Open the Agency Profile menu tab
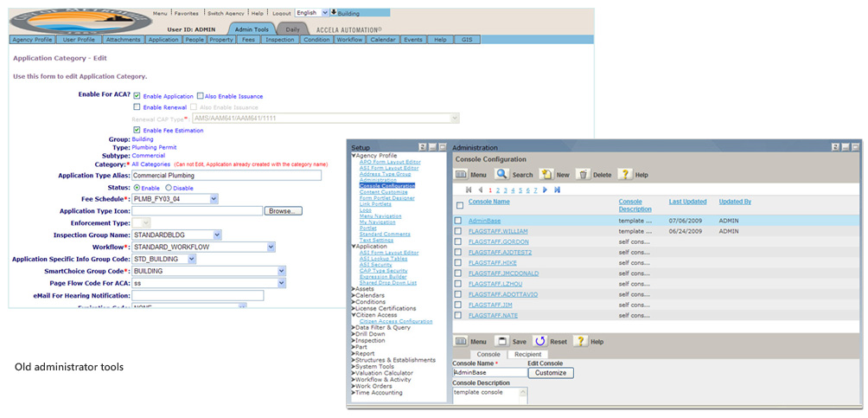Image resolution: width=868 pixels, height=418 pixels. [x=32, y=40]
